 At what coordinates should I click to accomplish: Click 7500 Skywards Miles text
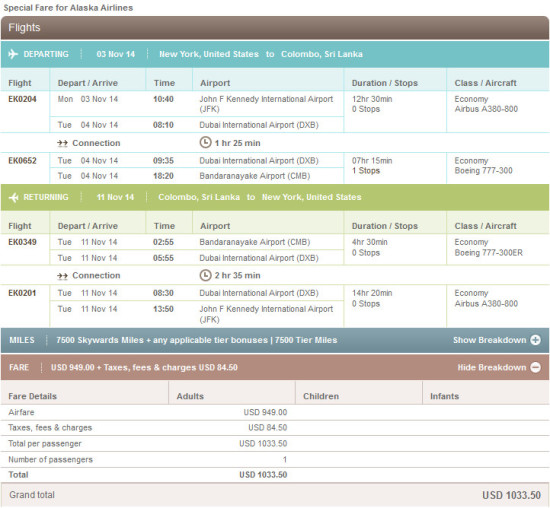tap(100, 340)
